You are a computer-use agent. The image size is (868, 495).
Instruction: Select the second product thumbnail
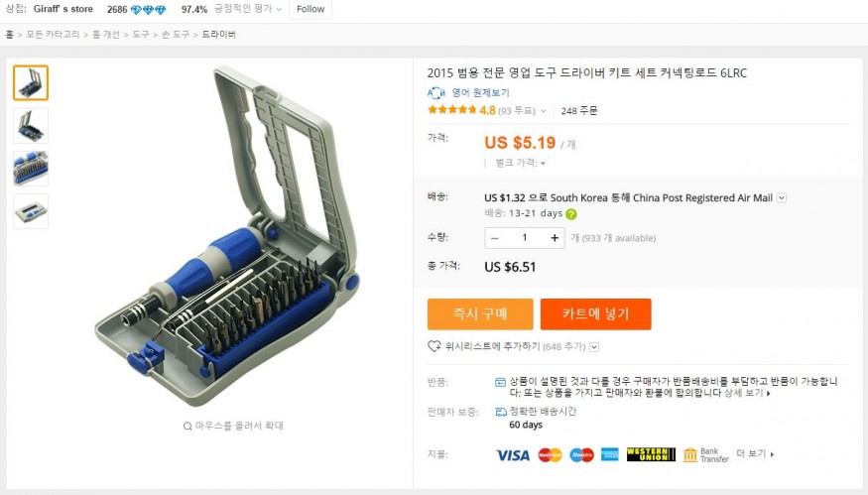pyautogui.click(x=31, y=126)
